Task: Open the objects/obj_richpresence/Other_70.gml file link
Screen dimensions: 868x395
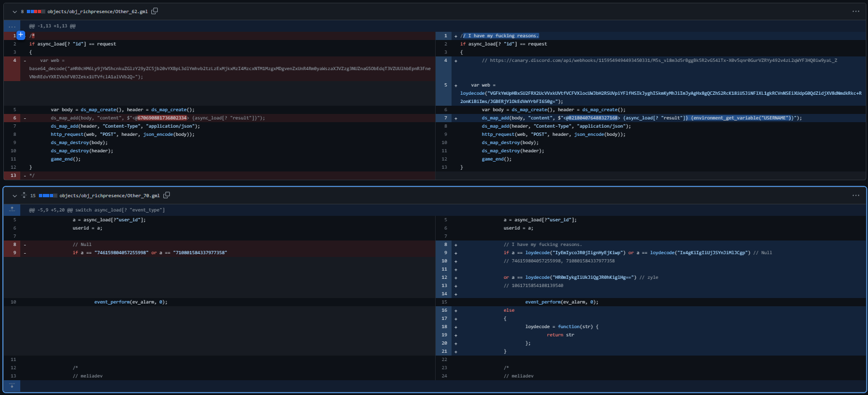Action: 110,195
